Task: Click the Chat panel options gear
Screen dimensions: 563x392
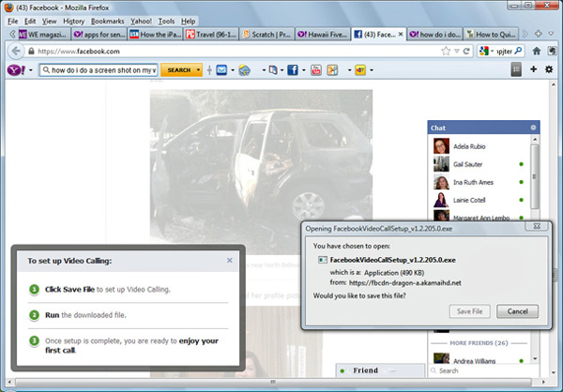Action: (x=533, y=128)
